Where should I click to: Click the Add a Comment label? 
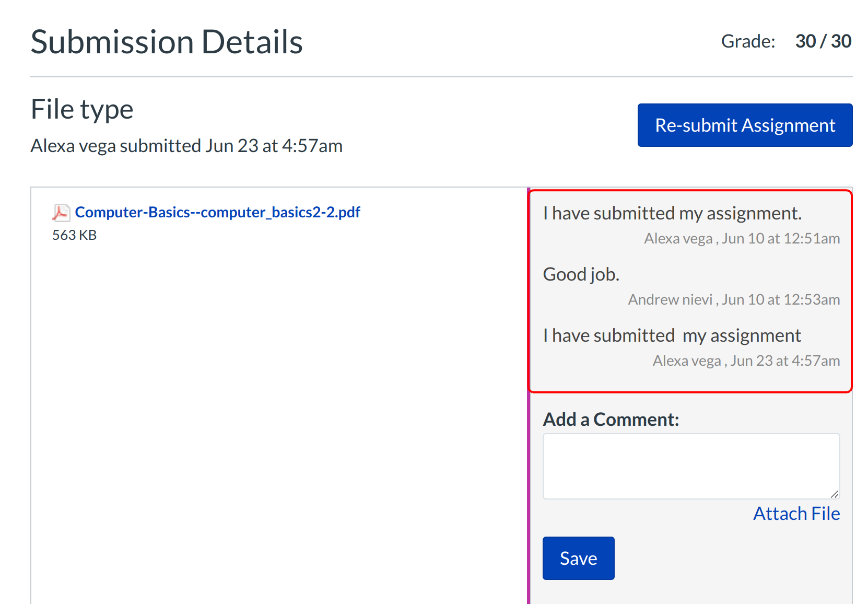(611, 420)
